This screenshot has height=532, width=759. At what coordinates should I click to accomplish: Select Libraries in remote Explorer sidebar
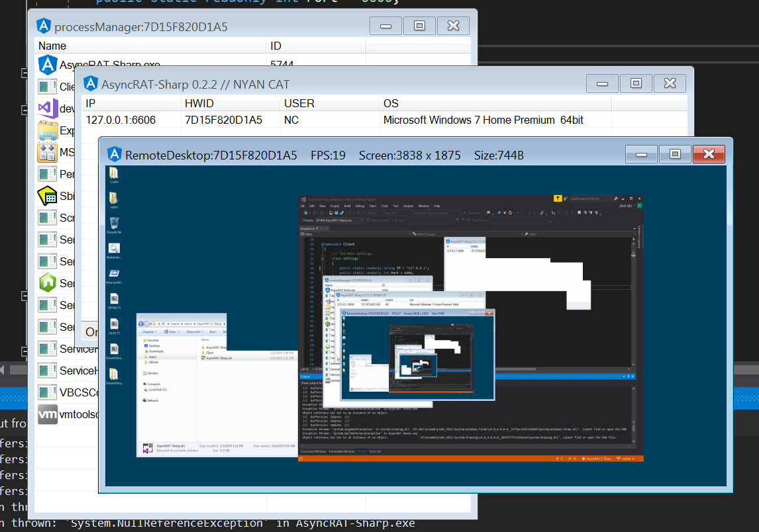pyautogui.click(x=150, y=373)
